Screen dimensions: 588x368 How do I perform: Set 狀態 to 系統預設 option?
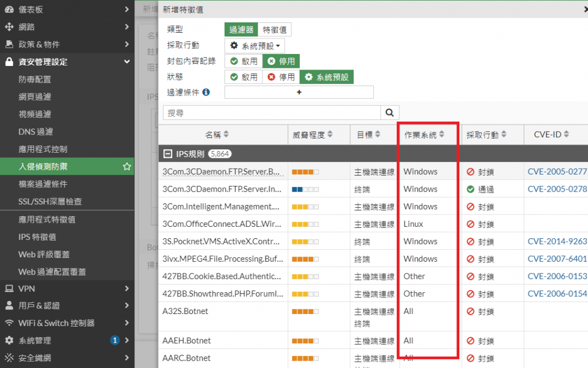pyautogui.click(x=326, y=77)
